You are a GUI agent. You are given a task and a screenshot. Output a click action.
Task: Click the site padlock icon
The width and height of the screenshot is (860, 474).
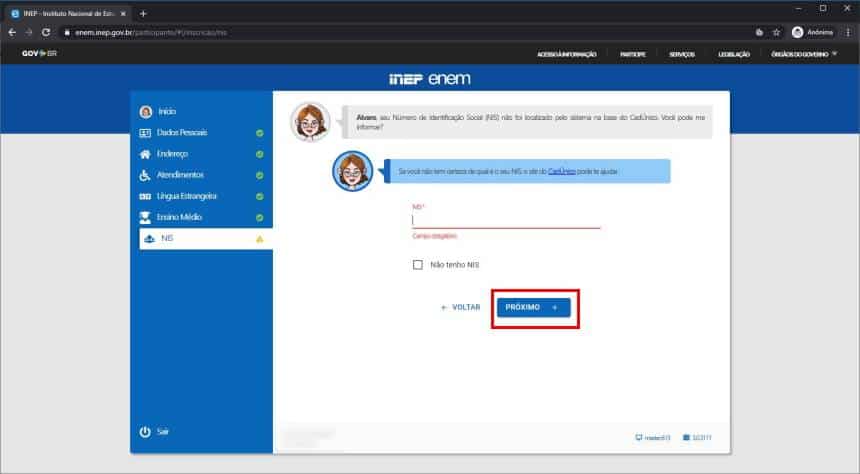click(x=67, y=32)
